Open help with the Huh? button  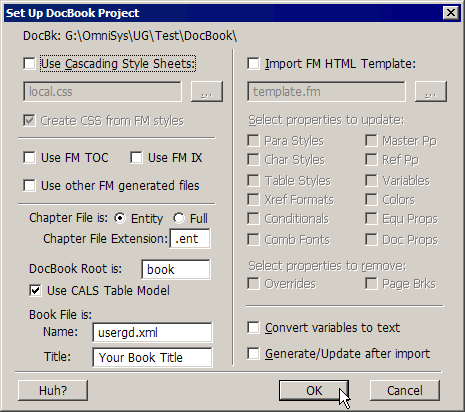click(53, 390)
